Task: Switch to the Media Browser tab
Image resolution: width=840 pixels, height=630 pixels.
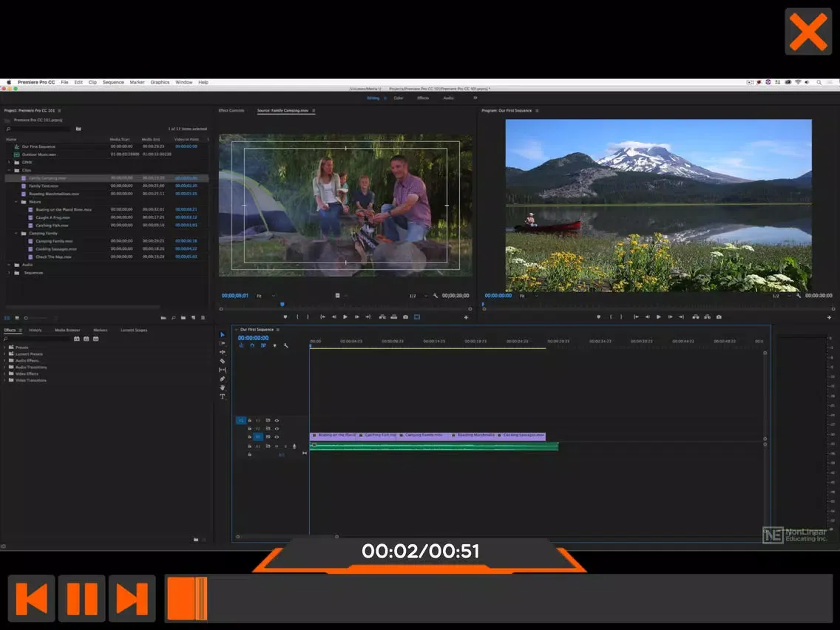Action: (67, 330)
